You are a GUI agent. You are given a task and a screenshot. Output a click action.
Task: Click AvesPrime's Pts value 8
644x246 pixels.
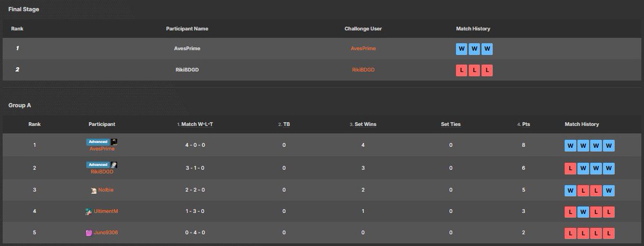[x=523, y=145]
